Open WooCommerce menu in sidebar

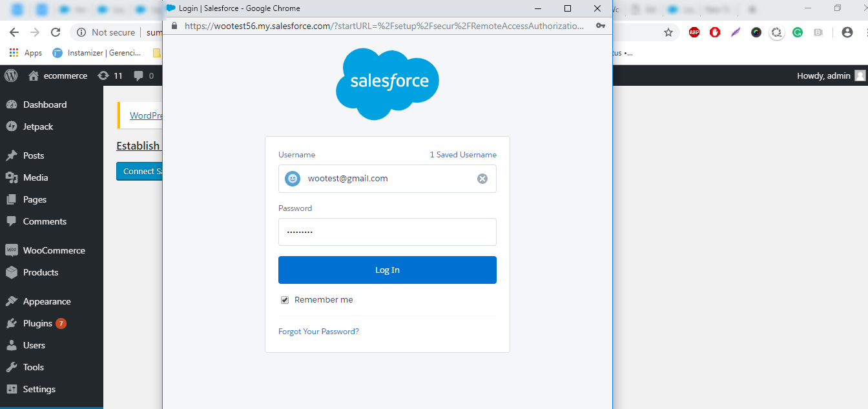click(x=54, y=250)
